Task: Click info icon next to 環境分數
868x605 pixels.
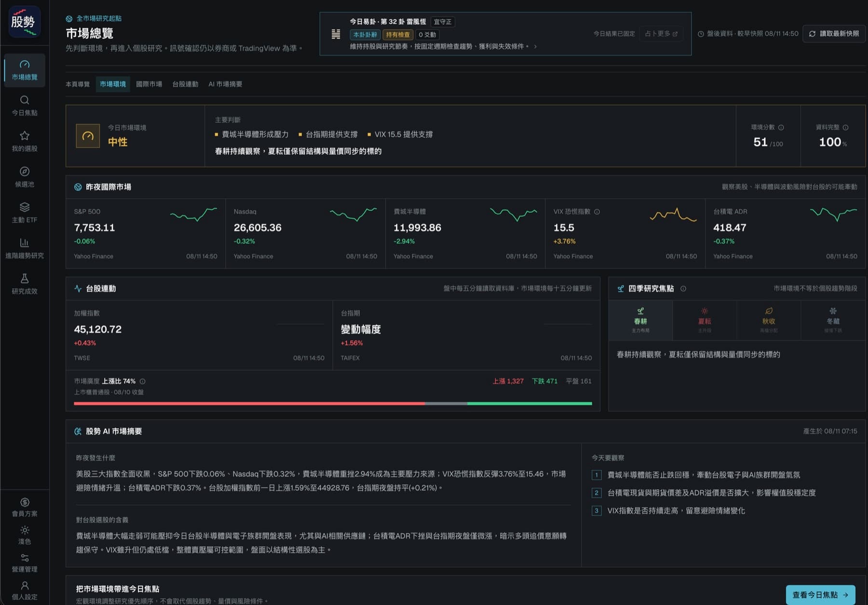Action: pos(781,127)
